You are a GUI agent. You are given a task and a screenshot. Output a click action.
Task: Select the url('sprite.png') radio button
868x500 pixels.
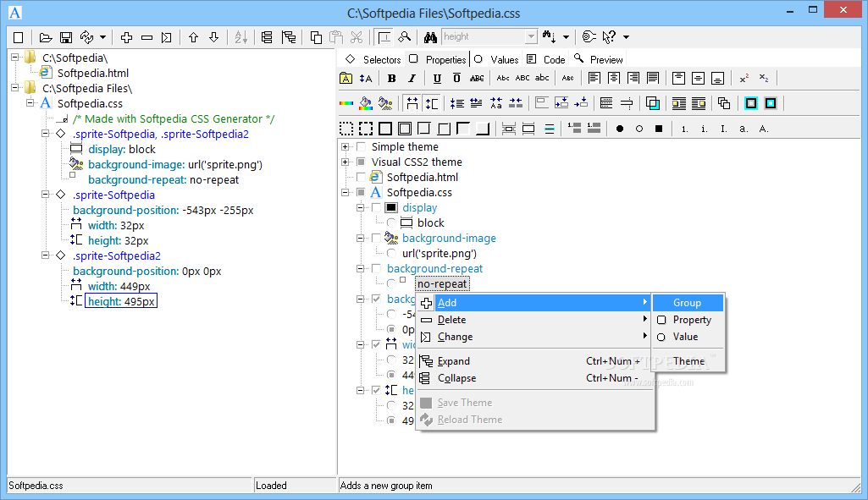coord(391,253)
